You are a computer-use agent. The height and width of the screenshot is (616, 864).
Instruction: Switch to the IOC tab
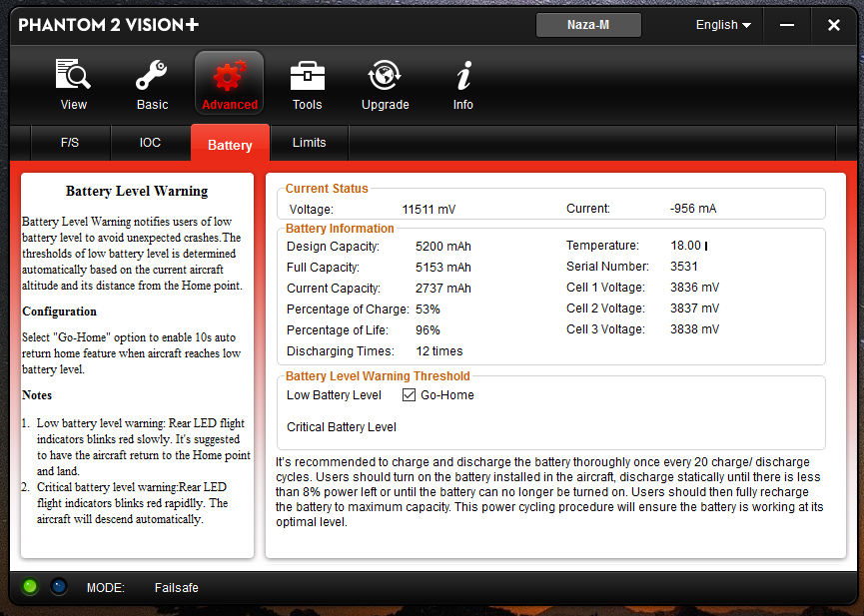point(150,143)
